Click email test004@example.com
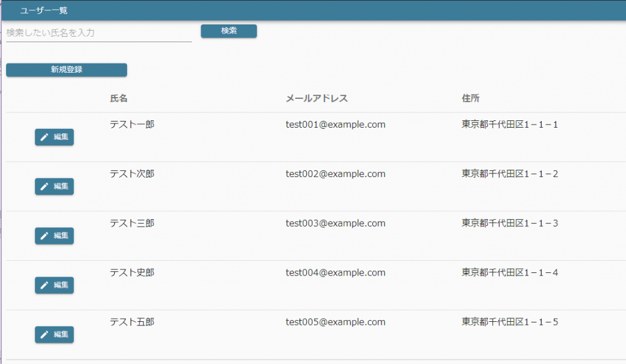Screen dimensions: 626x364 (336, 273)
